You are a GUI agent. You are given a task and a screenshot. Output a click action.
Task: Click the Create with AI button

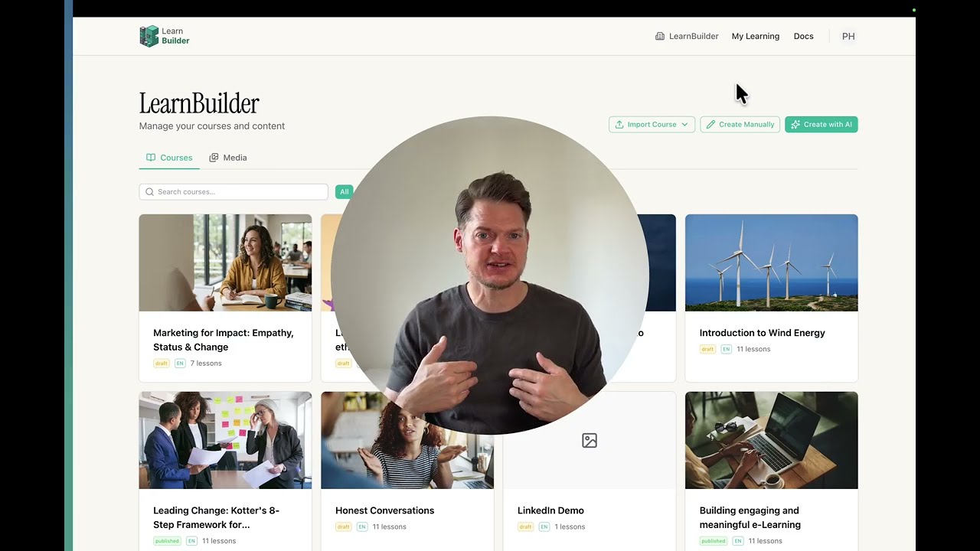pyautogui.click(x=821, y=124)
